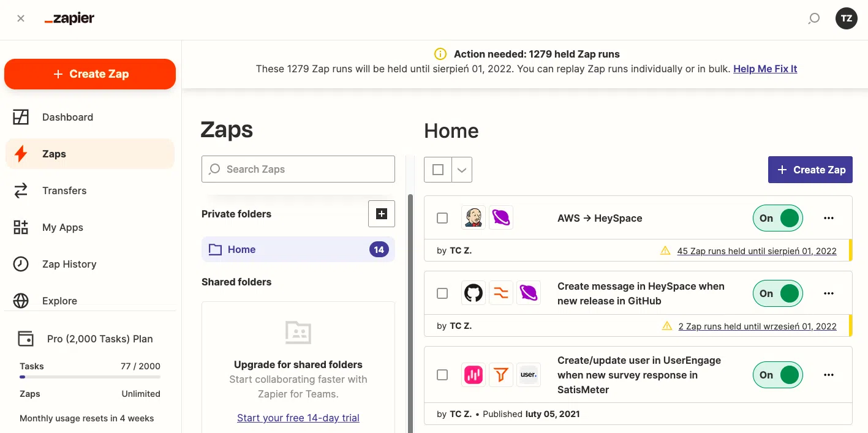Open Transfers in the sidebar
This screenshot has width=868, height=433.
pos(90,190)
